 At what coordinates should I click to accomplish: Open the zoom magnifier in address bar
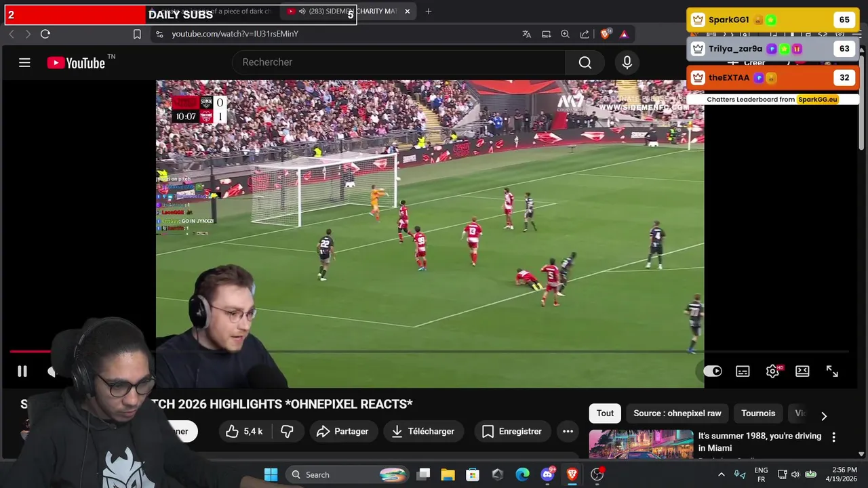click(x=565, y=34)
